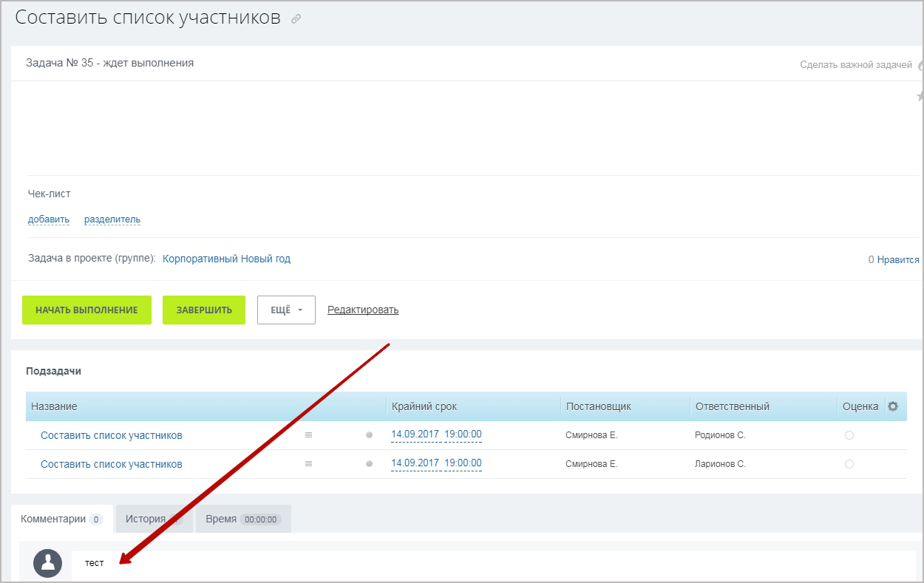Click the grey status dot in Ларионов С. row
This screenshot has width=924, height=583.
click(369, 464)
